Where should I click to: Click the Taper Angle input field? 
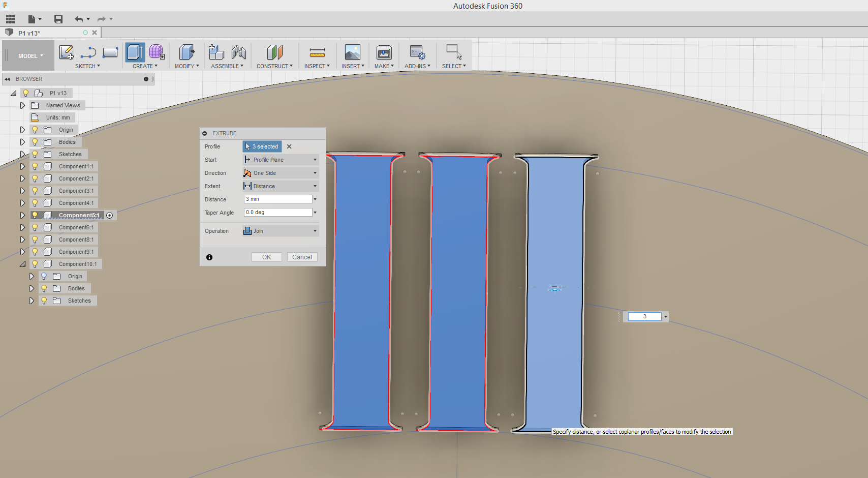point(277,212)
